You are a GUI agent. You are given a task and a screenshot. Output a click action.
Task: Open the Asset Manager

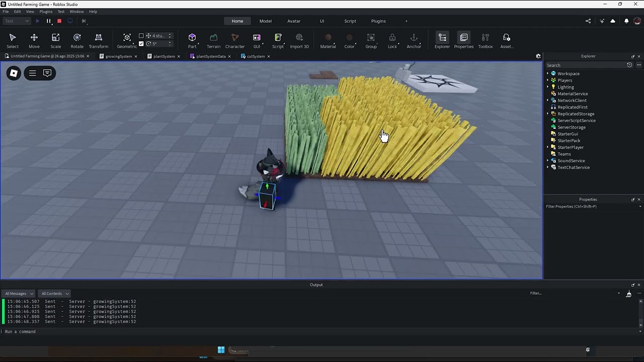coord(507,40)
